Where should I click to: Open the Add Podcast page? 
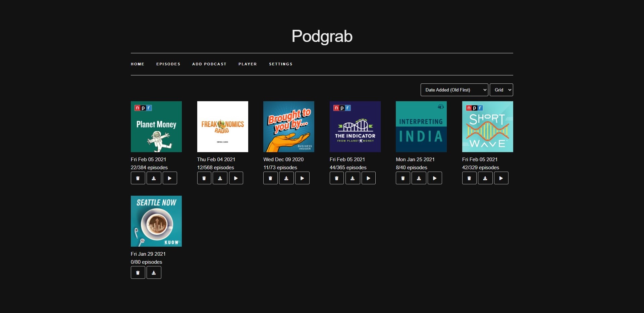pos(209,64)
